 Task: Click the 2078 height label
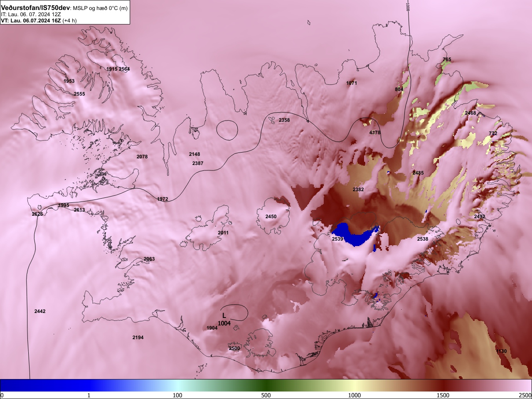point(142,157)
